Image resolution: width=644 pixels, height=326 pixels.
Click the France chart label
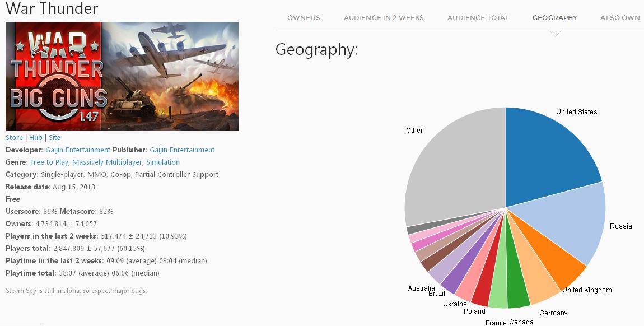pyautogui.click(x=496, y=323)
